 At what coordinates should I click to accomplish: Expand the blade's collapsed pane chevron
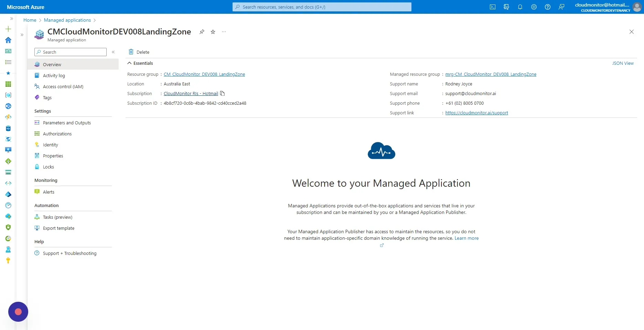22,35
